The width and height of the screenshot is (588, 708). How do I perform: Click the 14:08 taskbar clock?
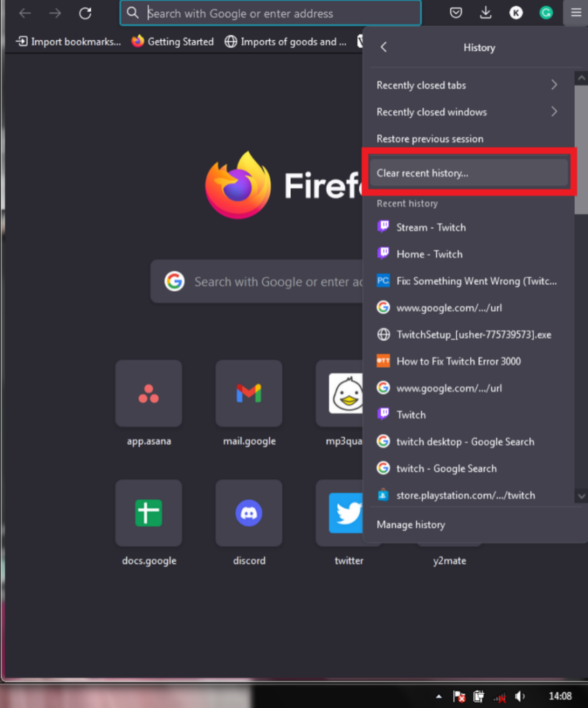560,696
